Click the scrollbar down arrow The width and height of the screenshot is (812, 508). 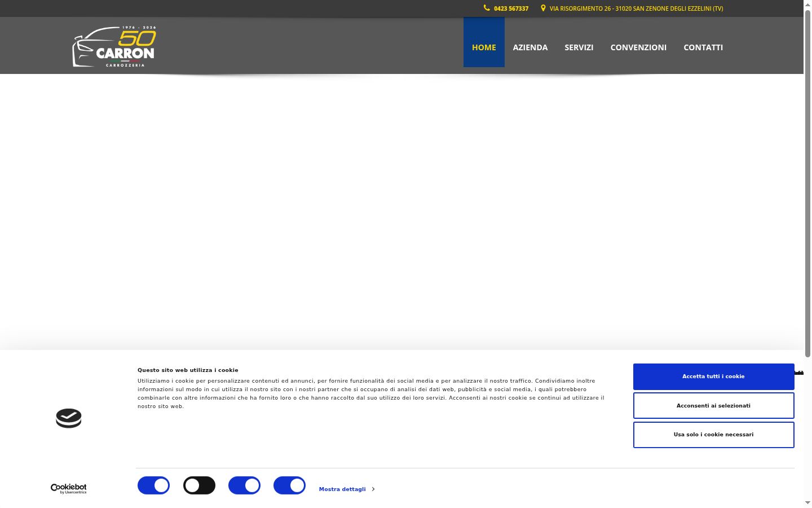pos(807,502)
